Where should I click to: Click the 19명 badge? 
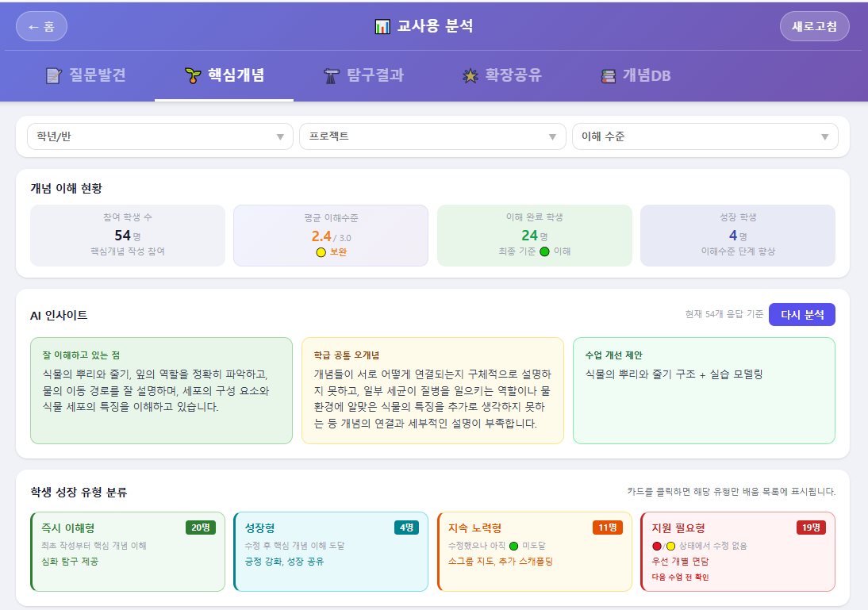coord(811,528)
